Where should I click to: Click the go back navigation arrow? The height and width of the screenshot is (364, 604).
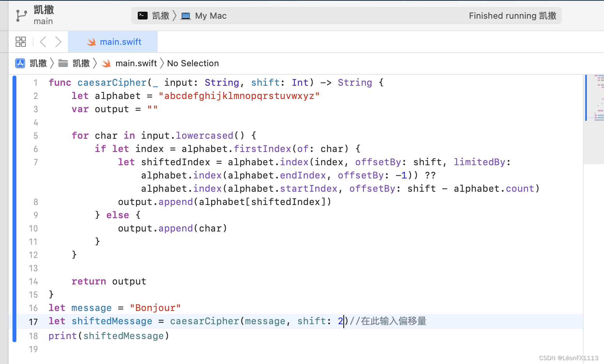(43, 41)
